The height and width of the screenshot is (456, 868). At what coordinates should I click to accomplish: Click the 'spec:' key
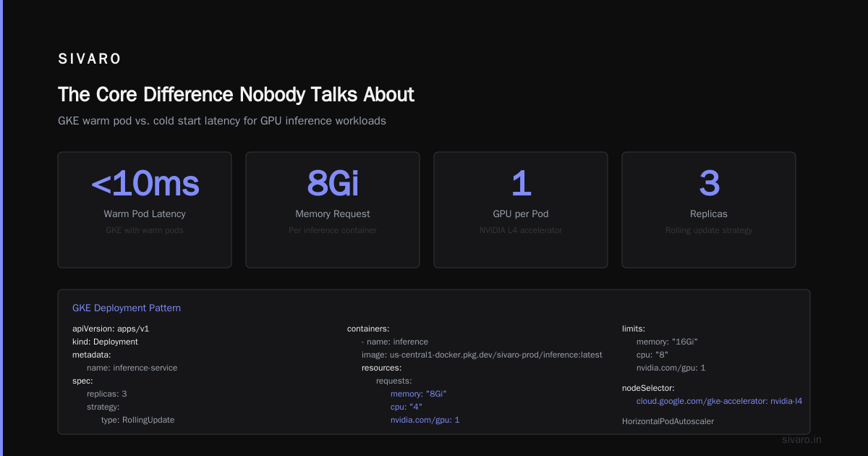pyautogui.click(x=82, y=381)
